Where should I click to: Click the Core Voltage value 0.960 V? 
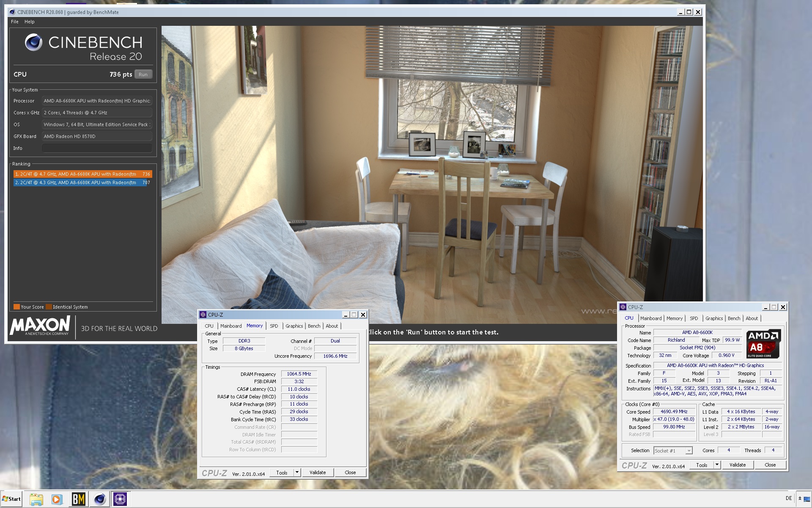pyautogui.click(x=727, y=355)
